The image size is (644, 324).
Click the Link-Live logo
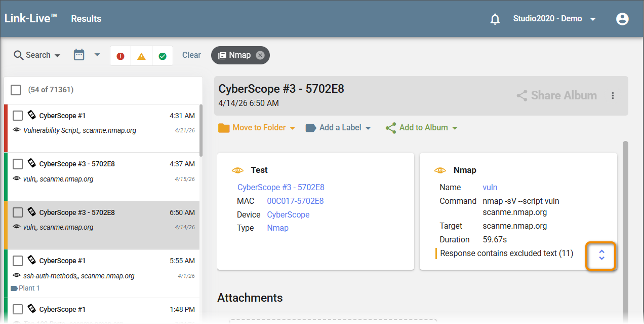[x=30, y=18]
